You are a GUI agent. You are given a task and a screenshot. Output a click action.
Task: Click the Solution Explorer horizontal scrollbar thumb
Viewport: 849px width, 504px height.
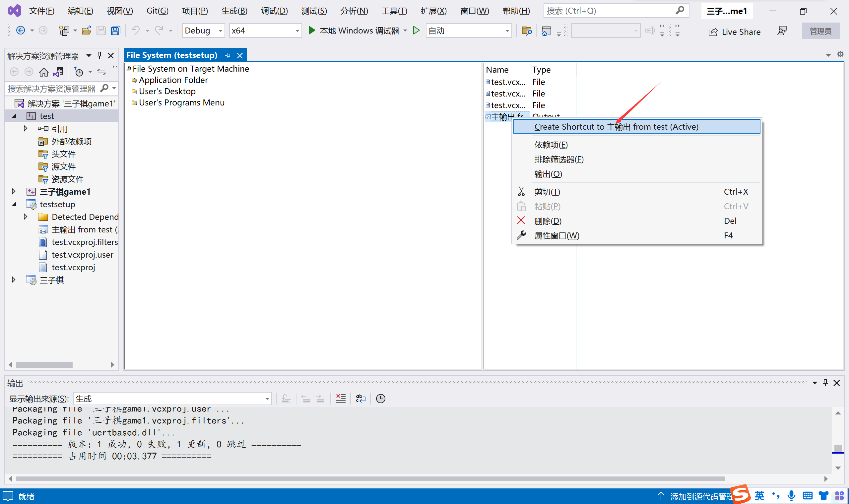[x=44, y=365]
